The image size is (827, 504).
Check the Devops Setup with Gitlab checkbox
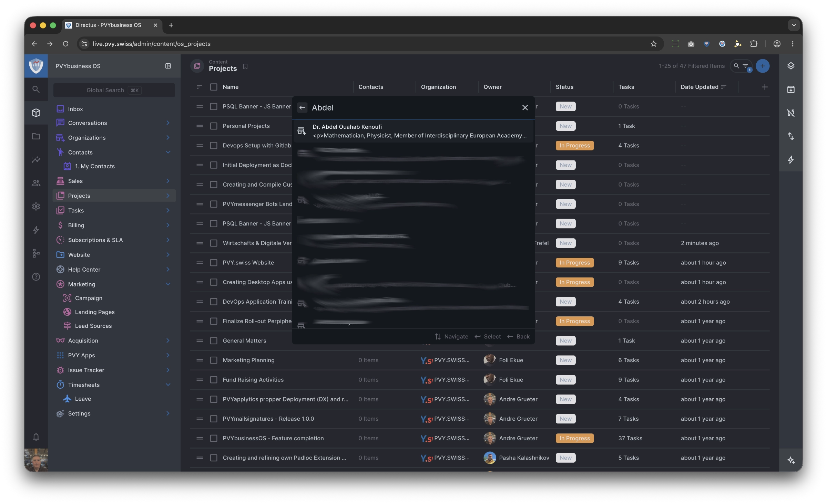tap(214, 146)
